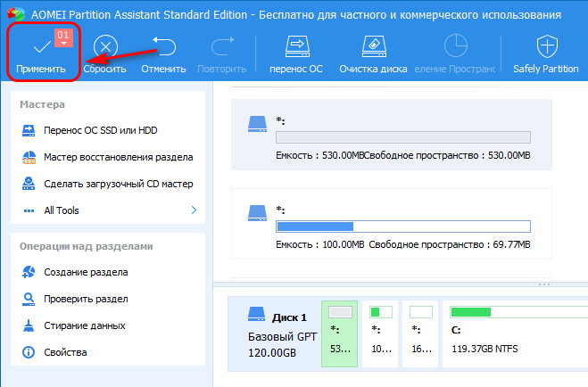Select the highlighted 53... partition block
588x387 pixels.
(x=340, y=333)
